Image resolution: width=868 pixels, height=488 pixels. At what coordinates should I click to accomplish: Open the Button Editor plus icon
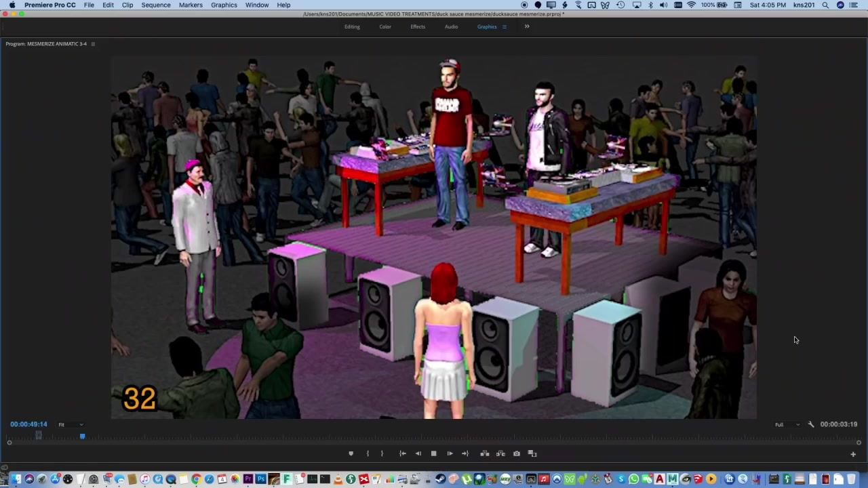coord(853,454)
